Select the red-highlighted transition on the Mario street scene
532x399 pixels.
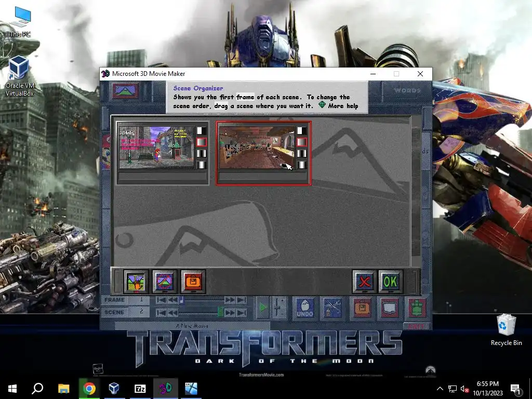[202, 142]
